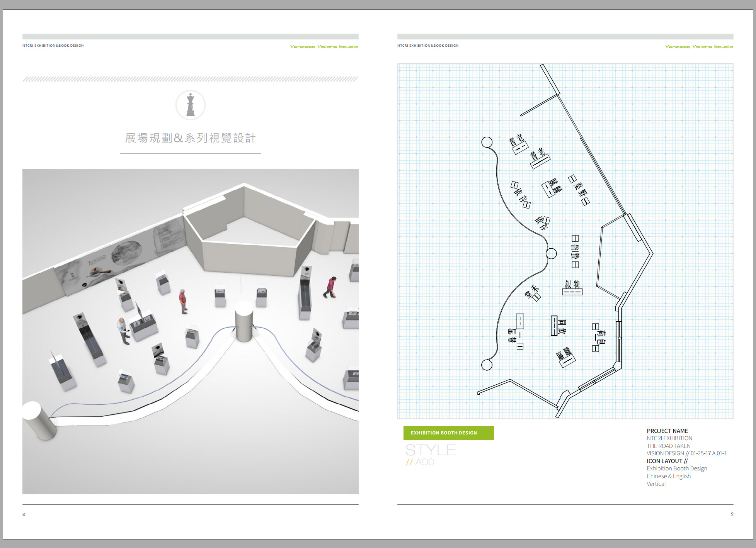
Task: Click the PROJECT NAME heading
Action: 667,431
